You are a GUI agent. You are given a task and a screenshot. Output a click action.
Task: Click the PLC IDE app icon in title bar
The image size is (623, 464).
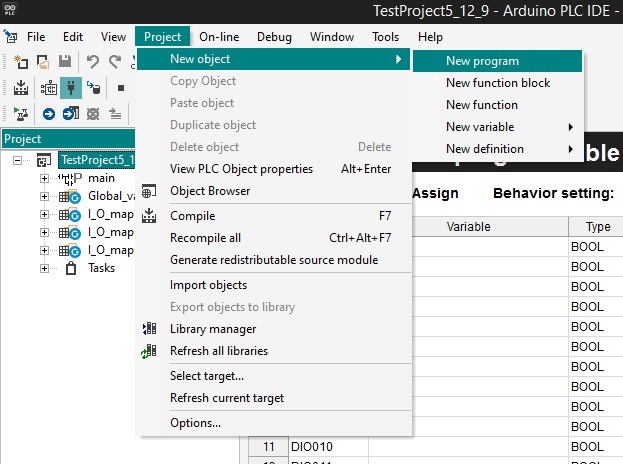[10, 10]
